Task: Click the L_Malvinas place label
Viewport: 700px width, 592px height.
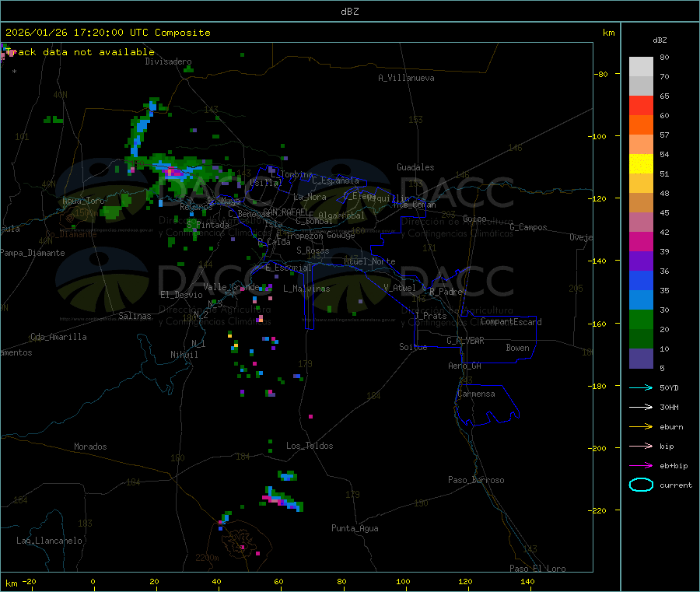Action: tap(306, 289)
